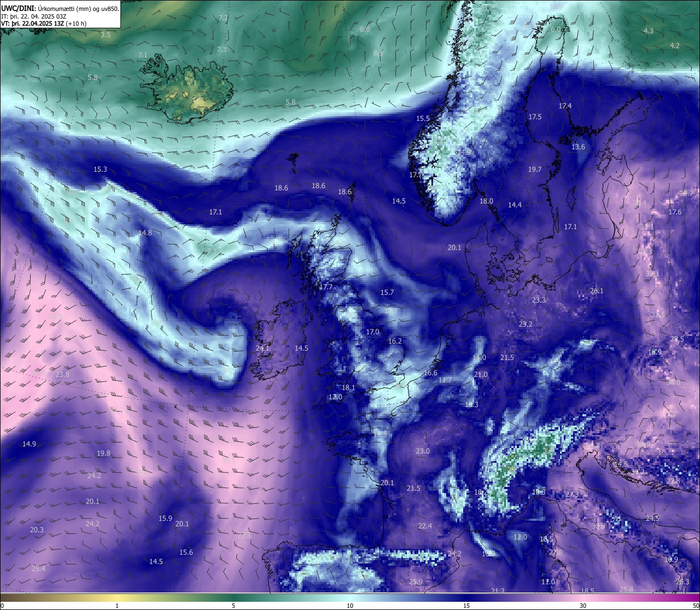Click the map value '15.6'
The width and height of the screenshot is (700, 610).
coord(186,552)
